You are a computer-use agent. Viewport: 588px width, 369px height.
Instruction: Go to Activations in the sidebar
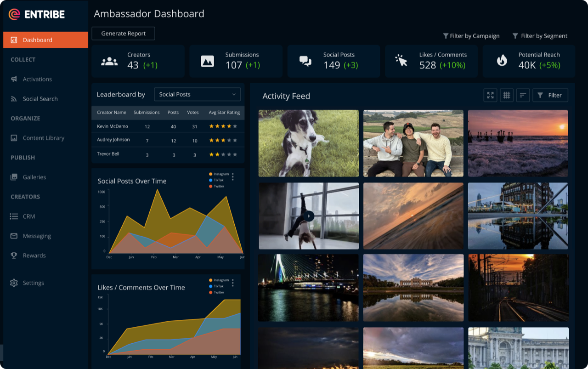click(37, 79)
